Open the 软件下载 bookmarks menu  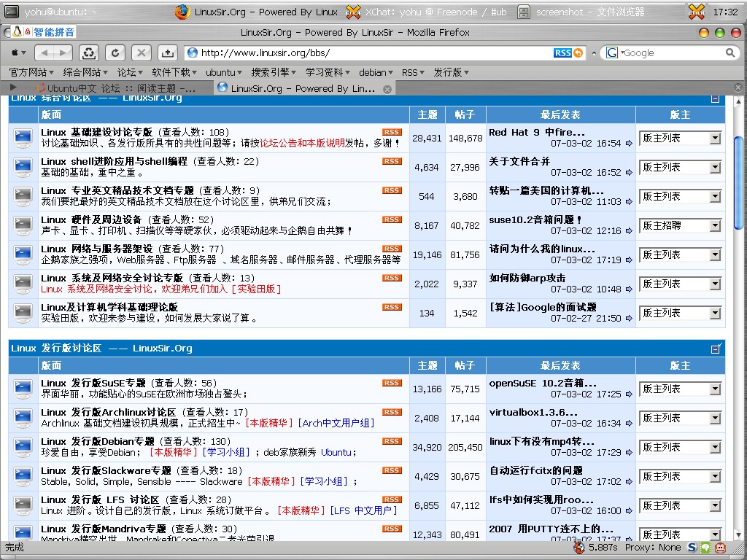click(175, 72)
